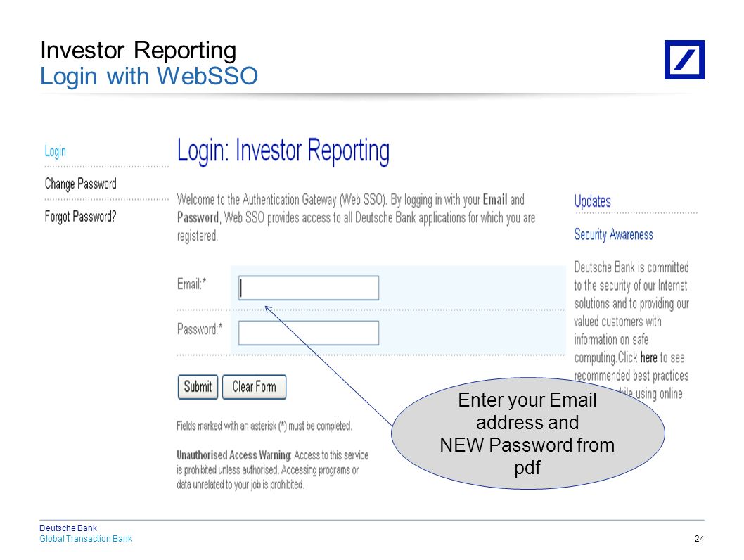Click 'Fields marked with an asterisk' note
Viewport: 744px width, 560px height.
[264, 426]
